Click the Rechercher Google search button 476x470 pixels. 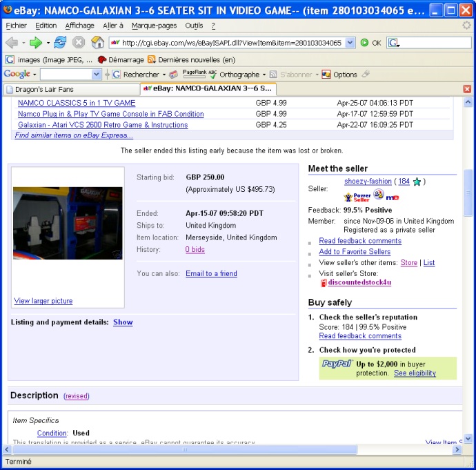pyautogui.click(x=136, y=75)
